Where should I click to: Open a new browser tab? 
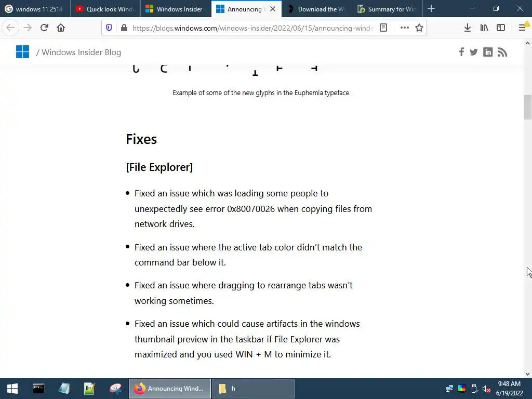click(431, 8)
